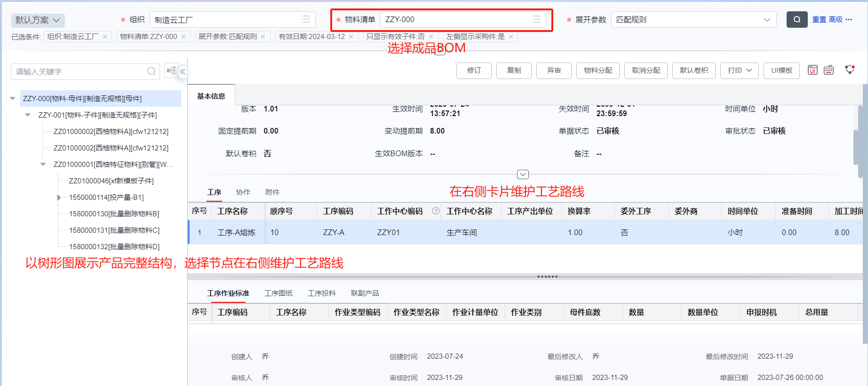Screen dimensions: 868x386
Task: Remove the 有效日期:2024-03-12 filter tag
Action: coord(351,37)
